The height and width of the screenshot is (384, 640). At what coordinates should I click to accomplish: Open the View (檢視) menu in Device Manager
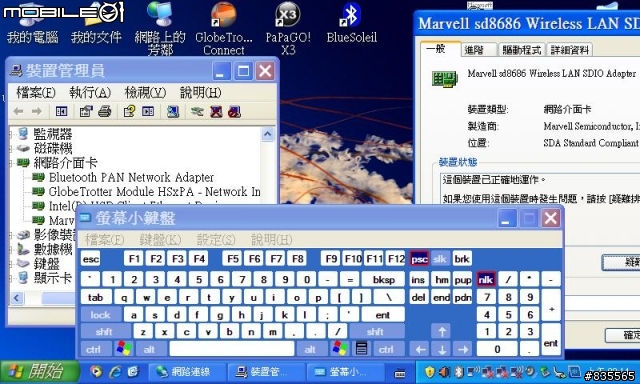145,93
